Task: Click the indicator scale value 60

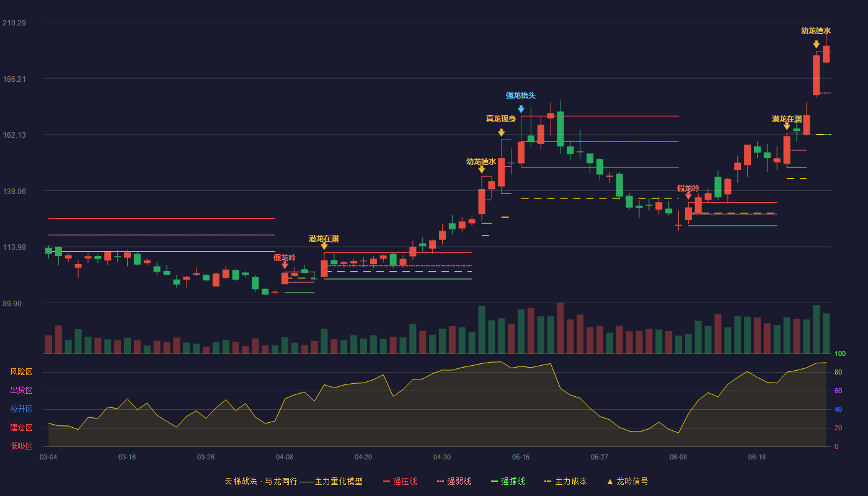Action: pyautogui.click(x=838, y=391)
